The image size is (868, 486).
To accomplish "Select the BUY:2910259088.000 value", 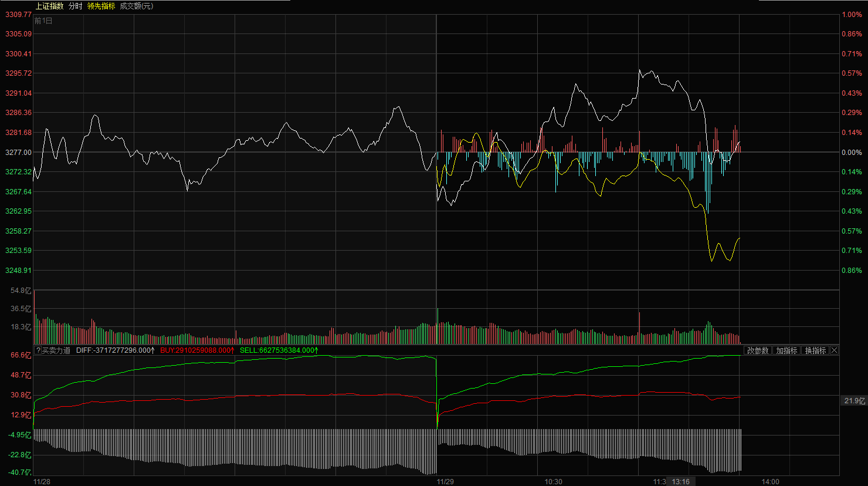I will pyautogui.click(x=197, y=350).
